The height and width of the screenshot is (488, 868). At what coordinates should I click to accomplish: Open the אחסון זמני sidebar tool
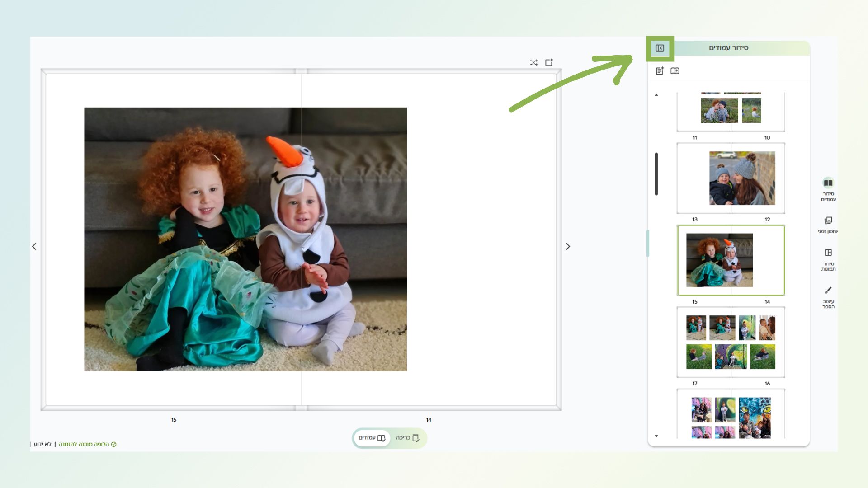[x=828, y=225]
